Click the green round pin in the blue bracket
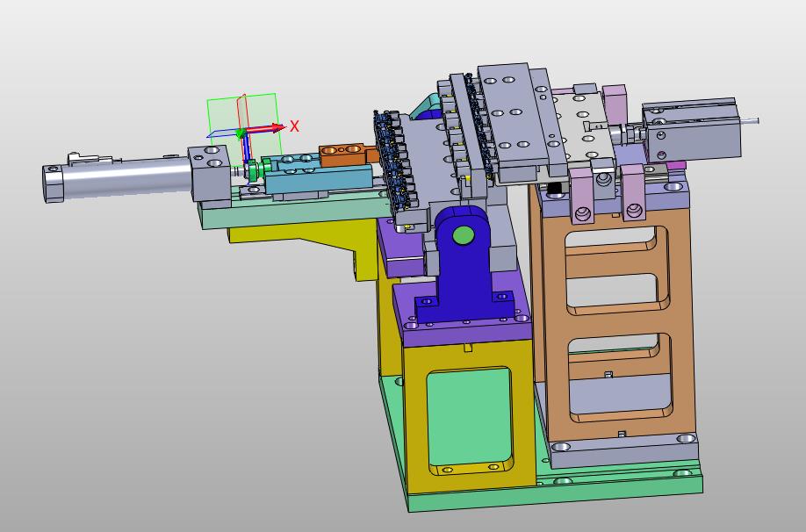 point(463,236)
